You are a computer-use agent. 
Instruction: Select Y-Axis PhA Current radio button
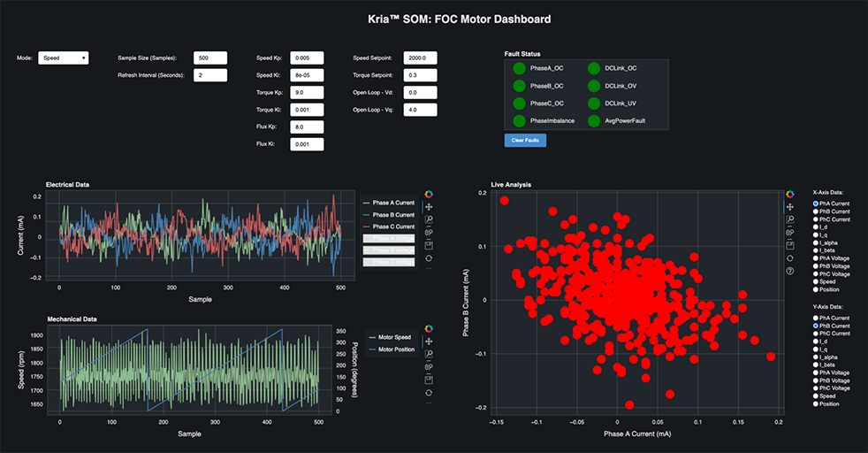pos(816,318)
